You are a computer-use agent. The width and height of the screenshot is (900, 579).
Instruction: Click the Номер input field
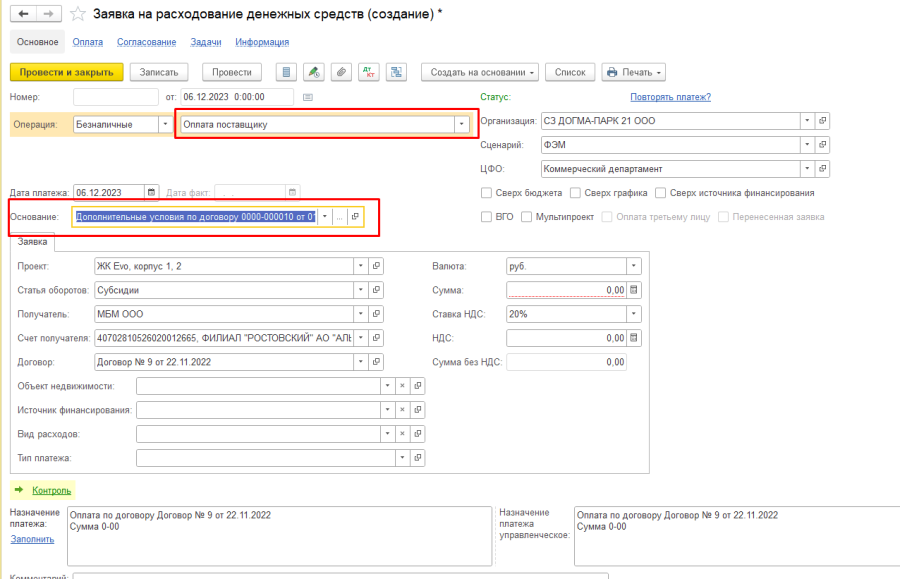pos(116,97)
